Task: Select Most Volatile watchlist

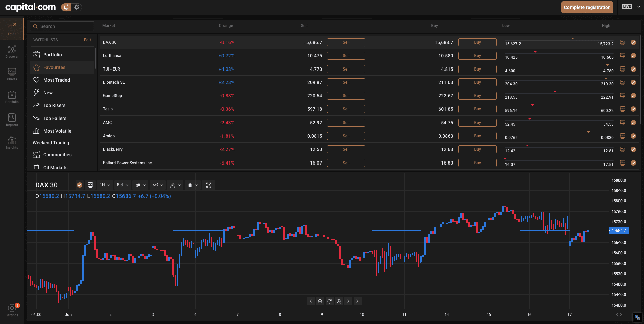Action: click(x=62, y=131)
